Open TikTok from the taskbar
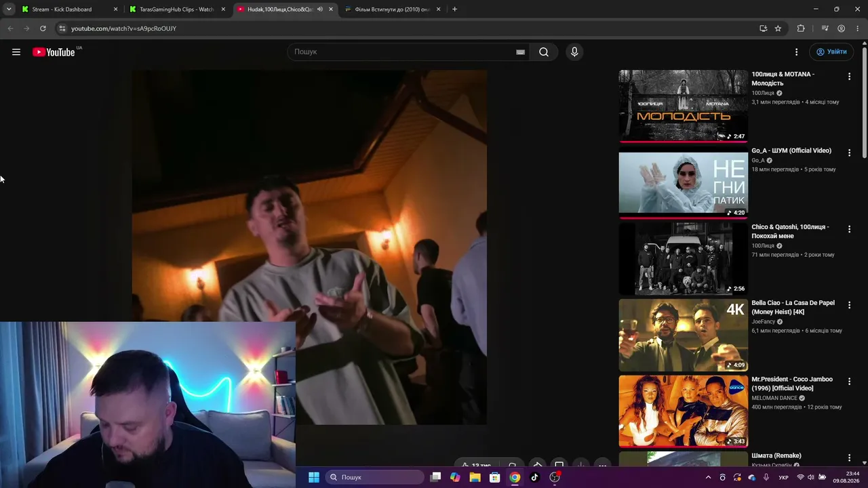The image size is (868, 488). (x=534, y=477)
